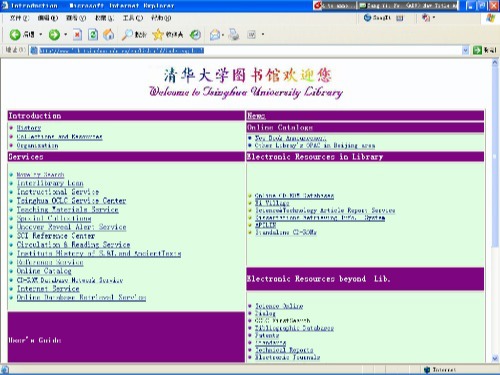The height and width of the screenshot is (375, 500).
Task: Expand the Forward button dropdown arrow
Action: coord(65,34)
